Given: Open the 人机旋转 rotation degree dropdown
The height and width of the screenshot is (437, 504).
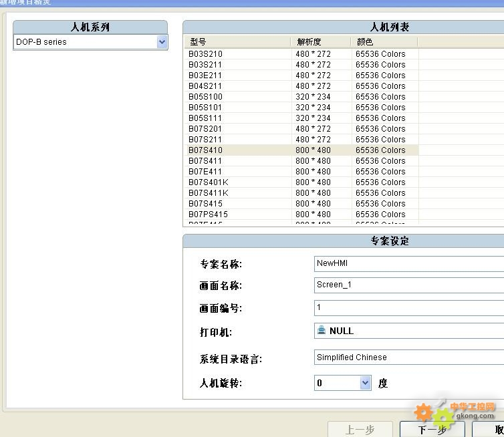Looking at the screenshot, I should point(365,383).
